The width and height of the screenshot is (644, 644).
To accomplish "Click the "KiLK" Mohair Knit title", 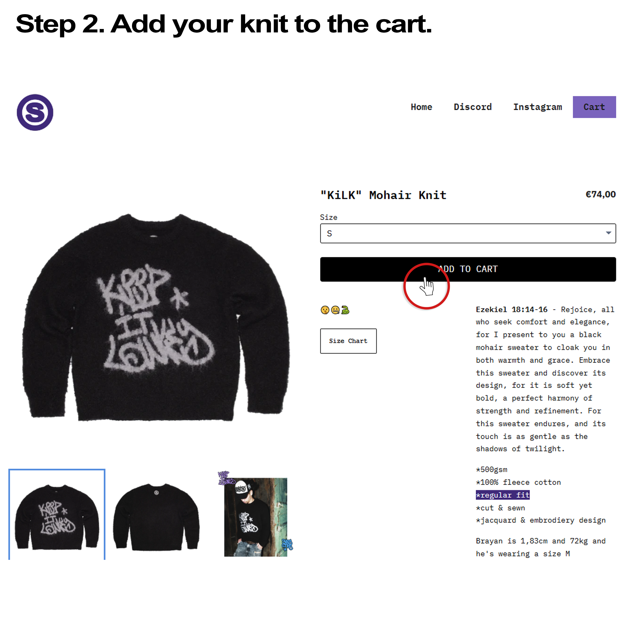I will (x=383, y=195).
